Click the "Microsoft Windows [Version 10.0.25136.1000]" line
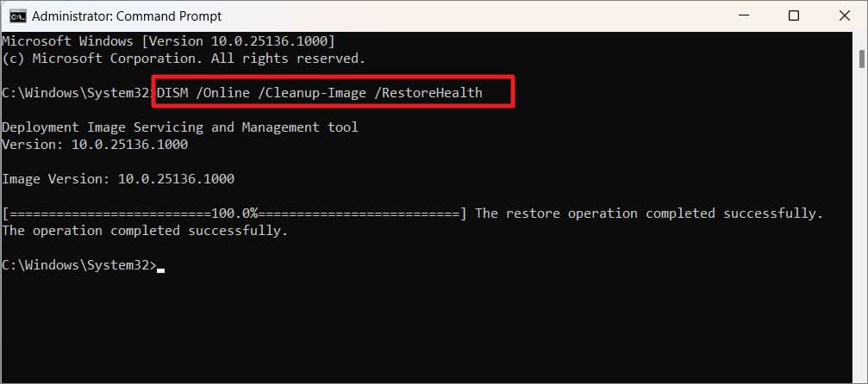 [x=168, y=40]
